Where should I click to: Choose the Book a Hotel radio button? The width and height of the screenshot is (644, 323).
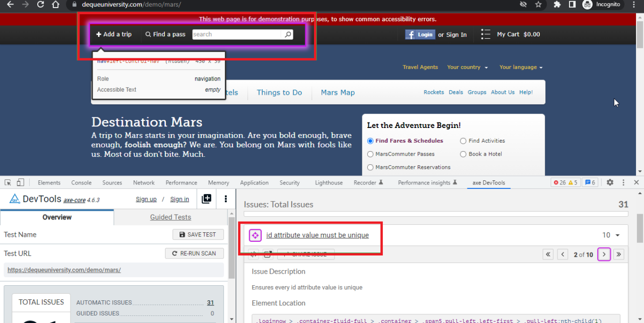463,154
